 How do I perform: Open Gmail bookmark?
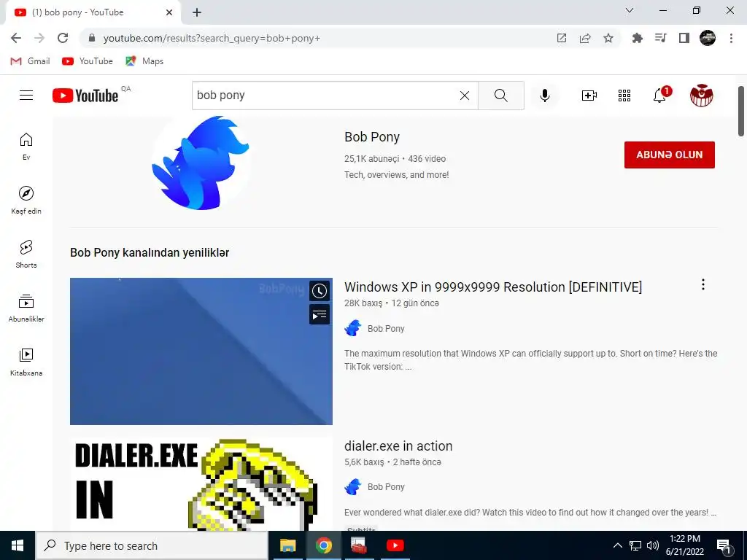tap(30, 61)
